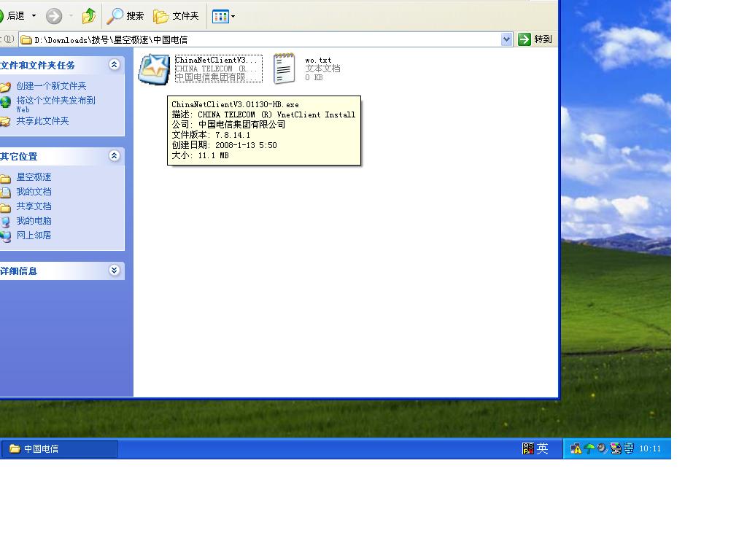Click the new folder task icon

tap(5, 87)
